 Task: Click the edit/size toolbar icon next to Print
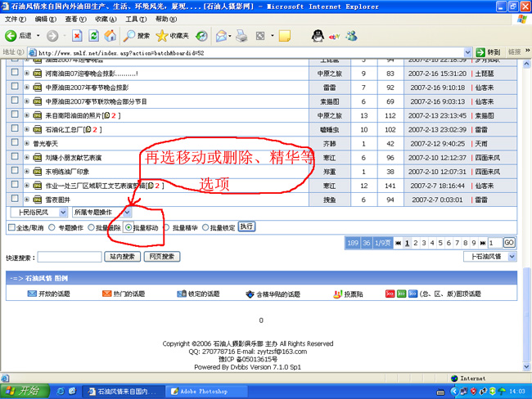pos(260,36)
